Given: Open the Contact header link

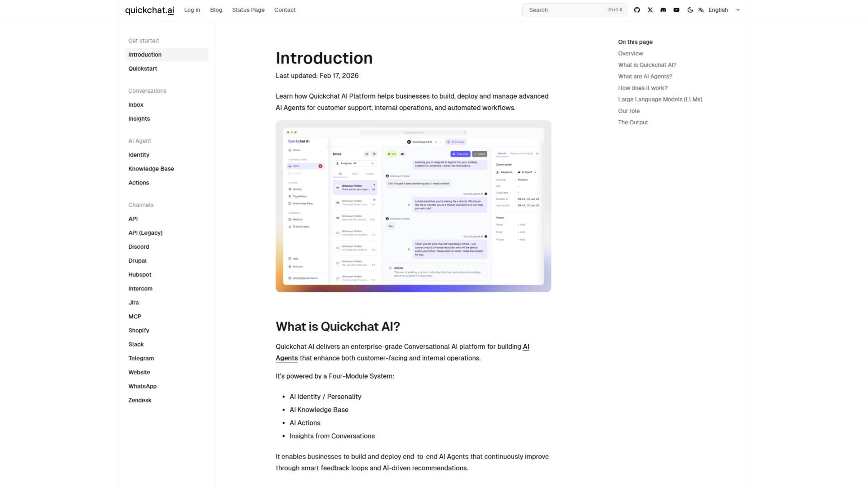Looking at the screenshot, I should (x=285, y=10).
